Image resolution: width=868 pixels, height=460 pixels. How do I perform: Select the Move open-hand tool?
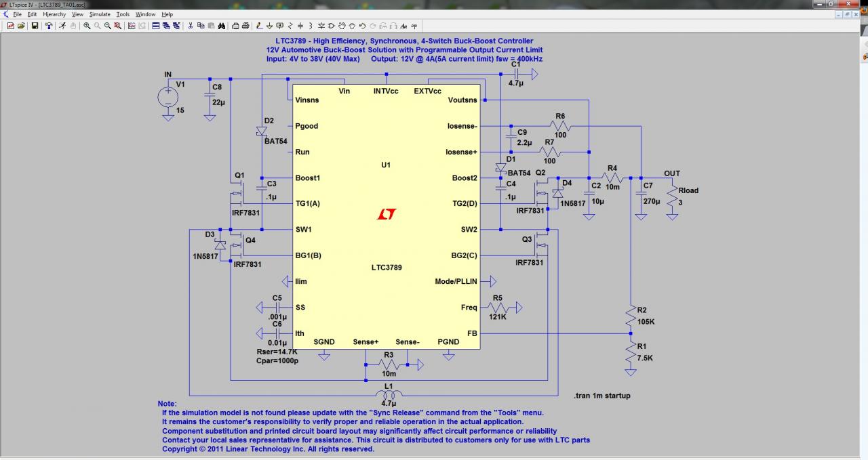(342, 26)
